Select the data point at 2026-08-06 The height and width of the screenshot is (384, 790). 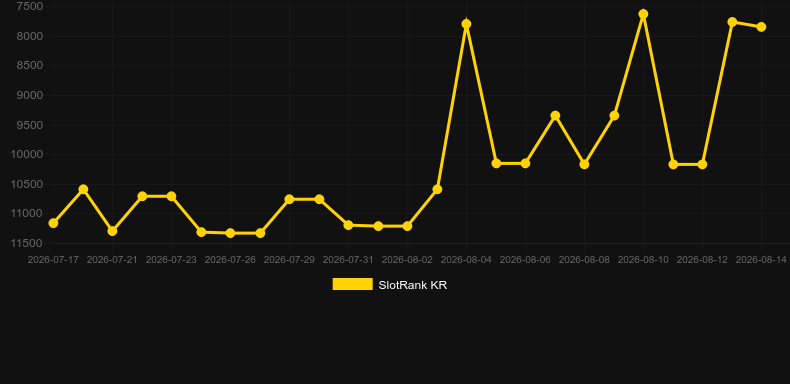525,163
